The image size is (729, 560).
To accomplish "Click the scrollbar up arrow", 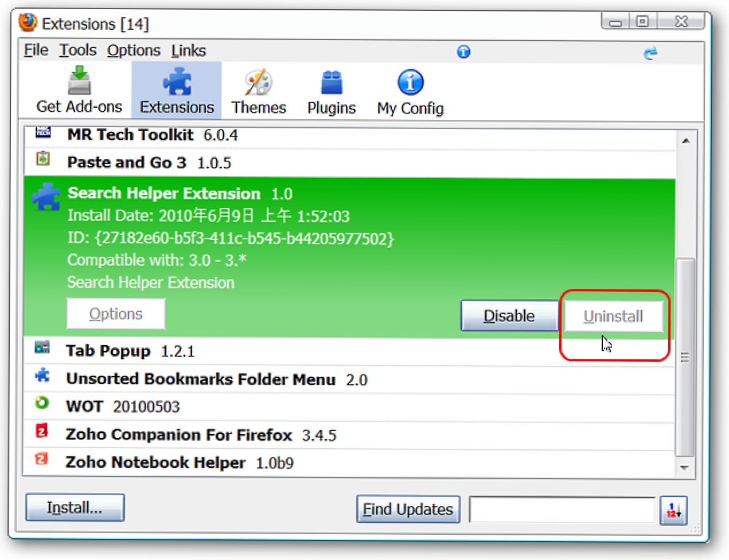I will (685, 141).
